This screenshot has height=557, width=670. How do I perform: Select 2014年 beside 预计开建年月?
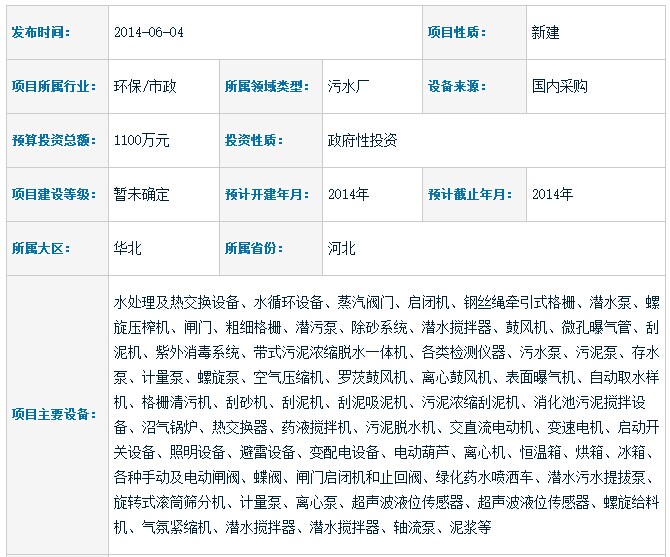(x=348, y=194)
